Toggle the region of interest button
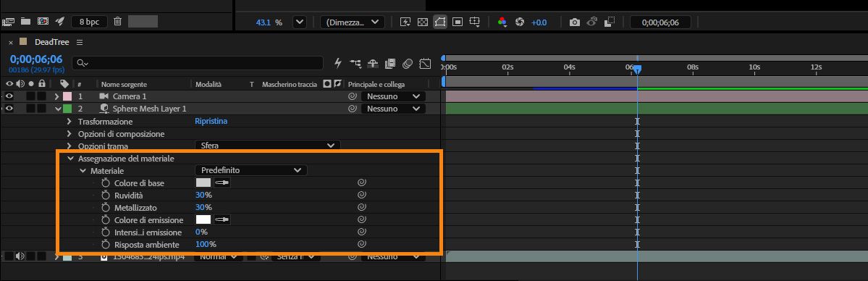 pyautogui.click(x=458, y=22)
